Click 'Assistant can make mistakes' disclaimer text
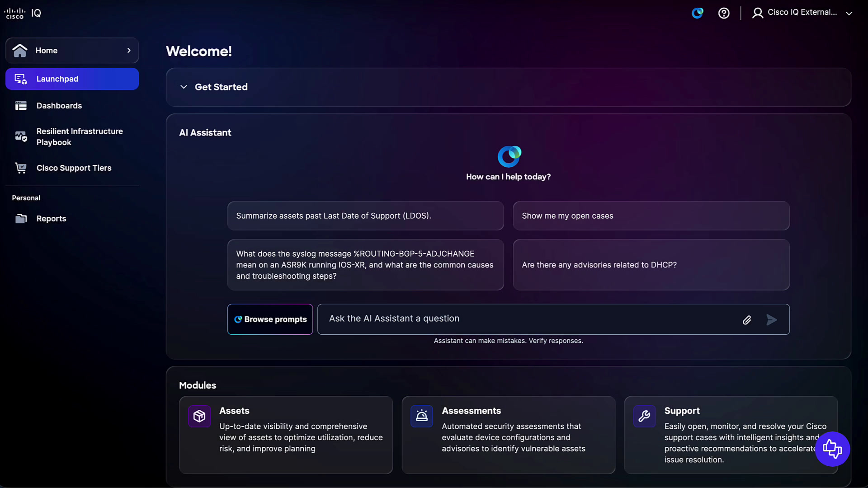 (508, 341)
